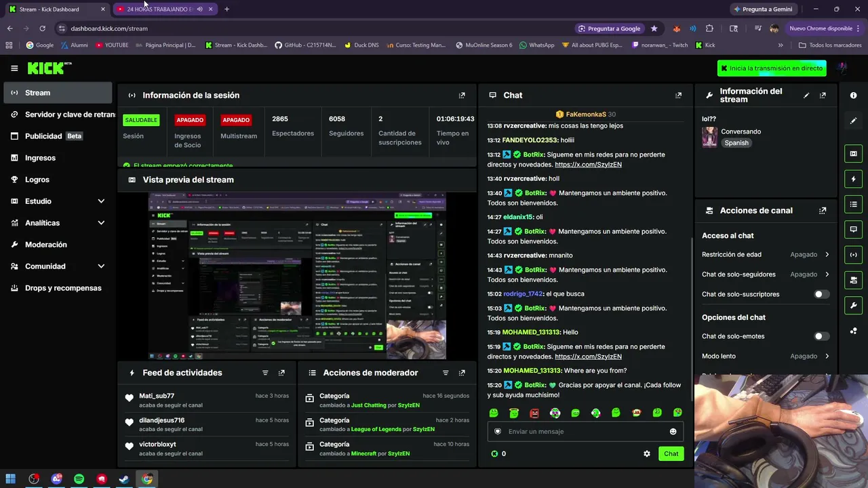This screenshot has height=488, width=868.
Task: Bookmark this page with the star icon
Action: (654, 28)
